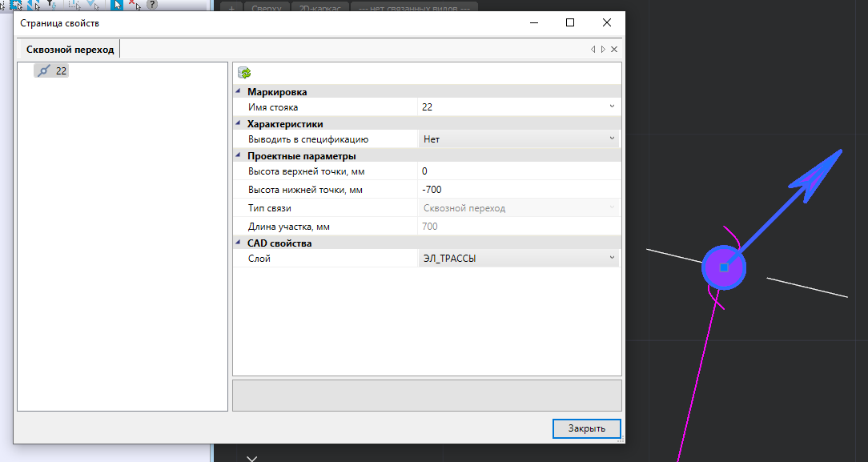Screen dimensions: 868x462
Task: Open the Имя стояка dropdown
Action: coord(612,106)
